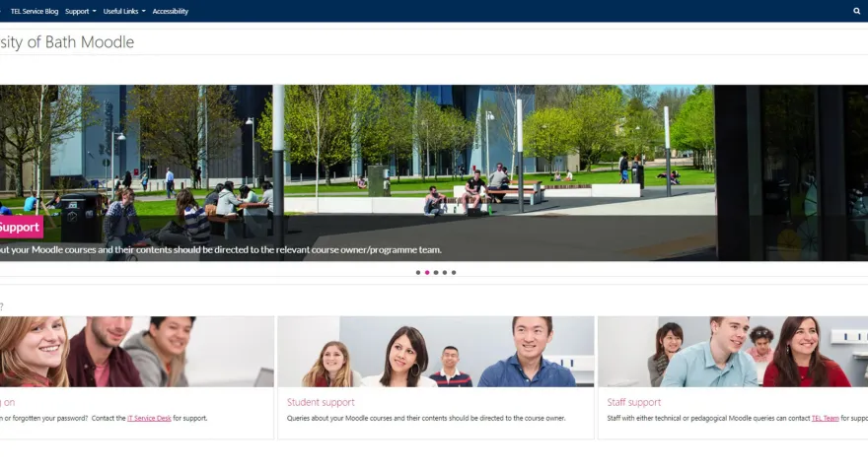
Task: Click the University of Bath Moodle title
Action: click(x=67, y=42)
